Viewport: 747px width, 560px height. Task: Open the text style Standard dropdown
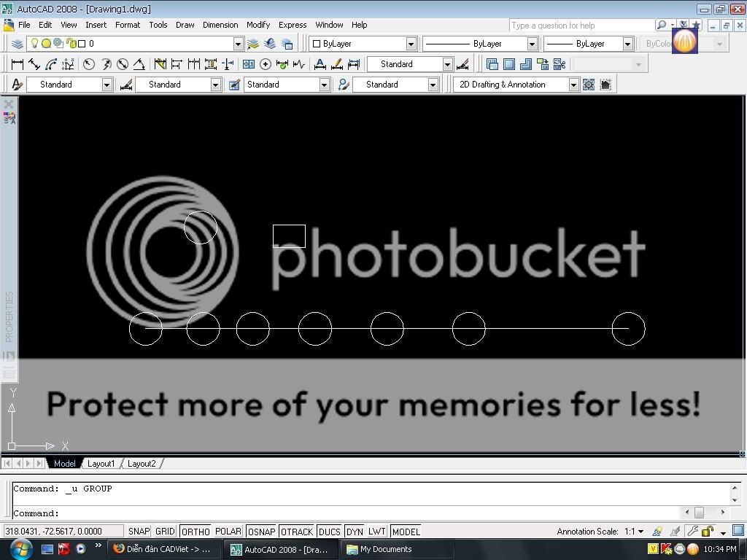pyautogui.click(x=107, y=85)
